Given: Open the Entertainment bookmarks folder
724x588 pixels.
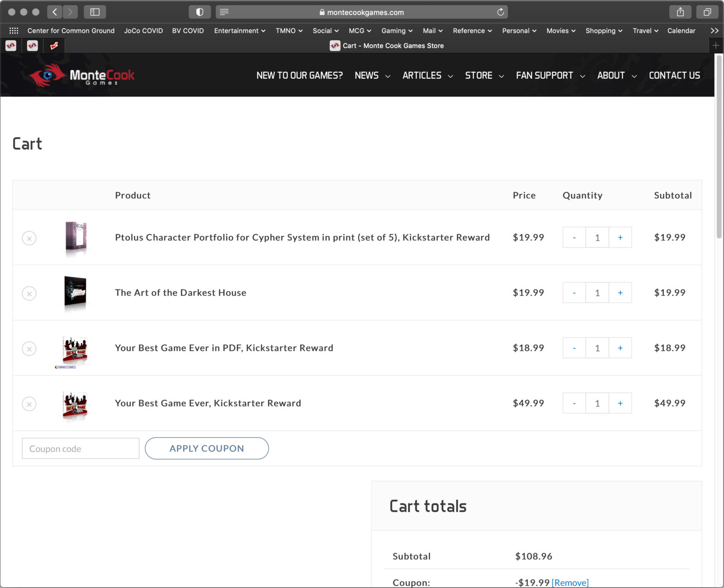Looking at the screenshot, I should click(240, 31).
